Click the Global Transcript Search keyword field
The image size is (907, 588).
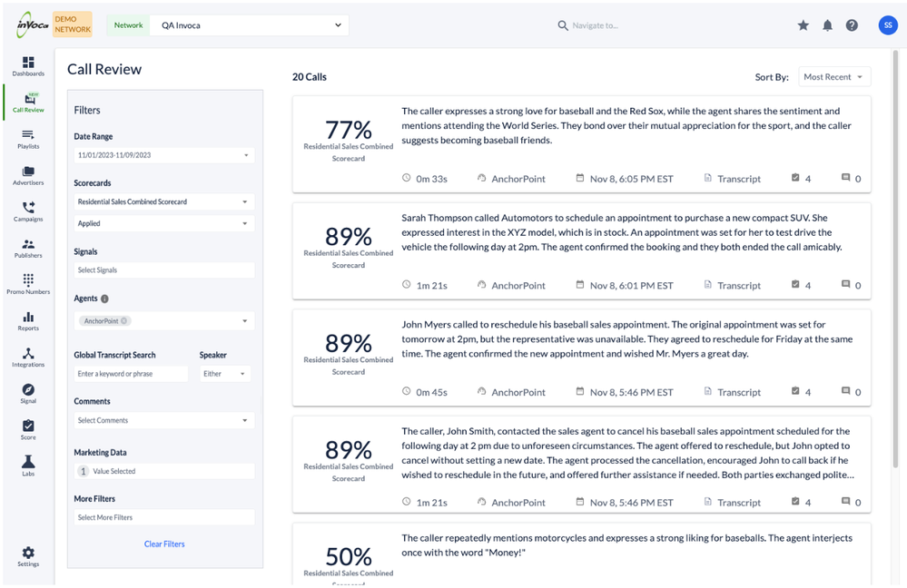[131, 374]
